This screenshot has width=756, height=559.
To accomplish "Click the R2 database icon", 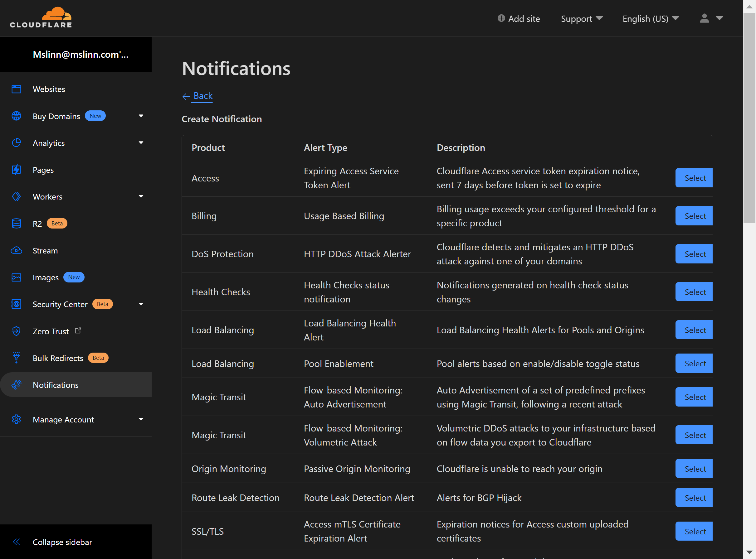I will coord(16,224).
